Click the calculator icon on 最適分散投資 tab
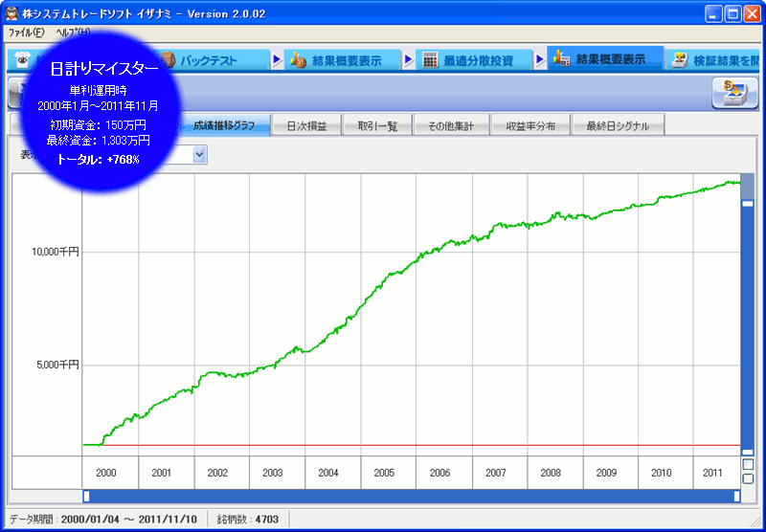This screenshot has height=532, width=766. [x=430, y=60]
